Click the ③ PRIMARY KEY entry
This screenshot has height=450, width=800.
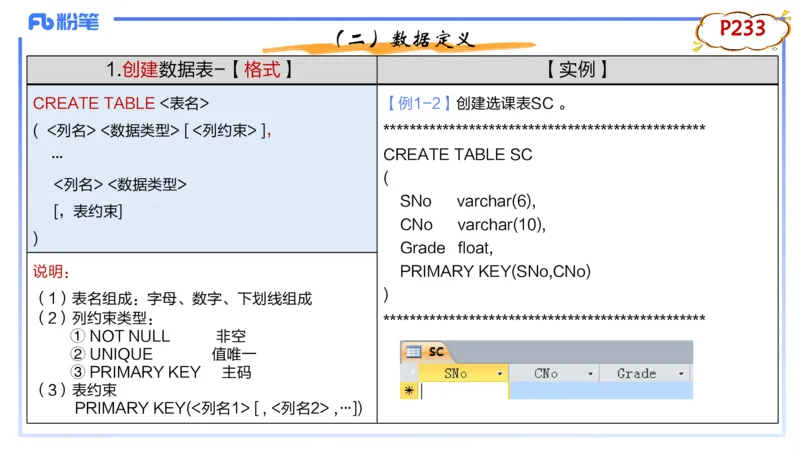(x=135, y=372)
